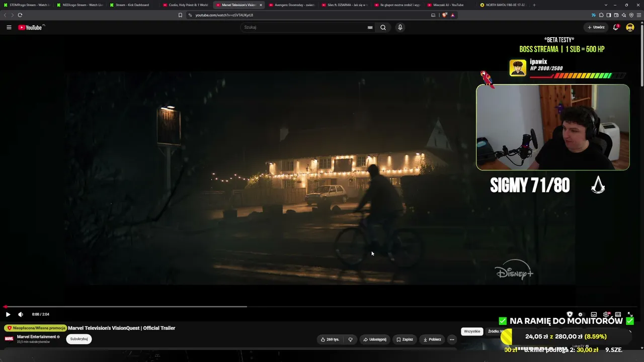Switch to the Coolio, Holy Priest tab
Viewport: 644px width, 362px height.
[186, 5]
